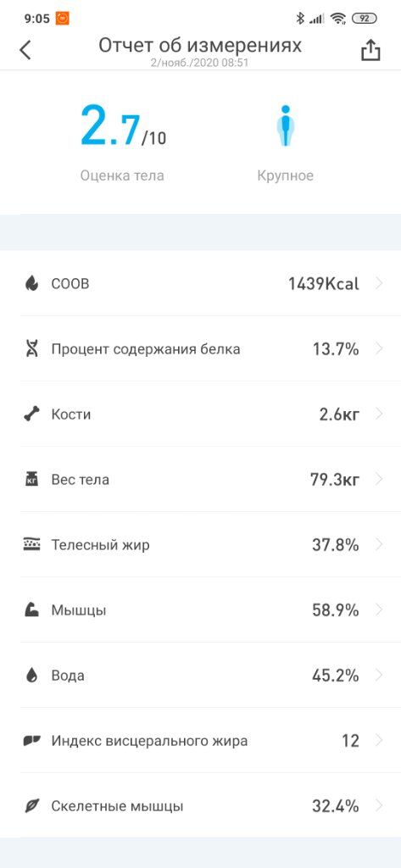Tap the leaf icon beside Скелетные мышцы
The width and height of the screenshot is (401, 868).
click(31, 806)
